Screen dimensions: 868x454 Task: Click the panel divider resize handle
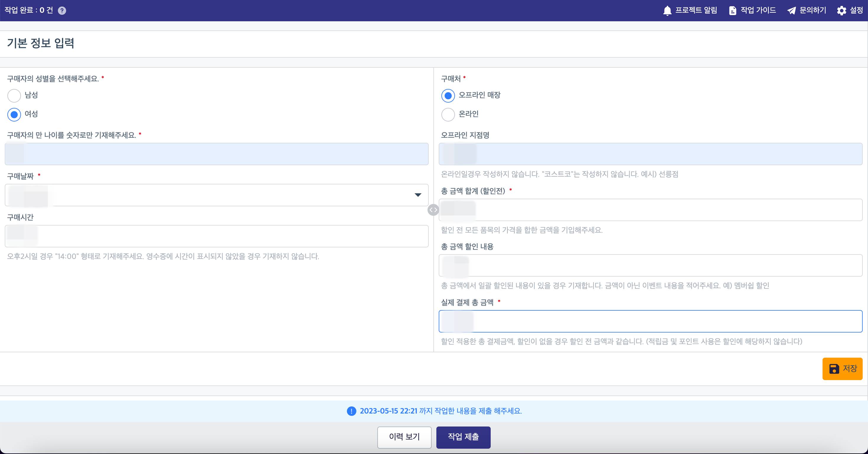point(433,210)
